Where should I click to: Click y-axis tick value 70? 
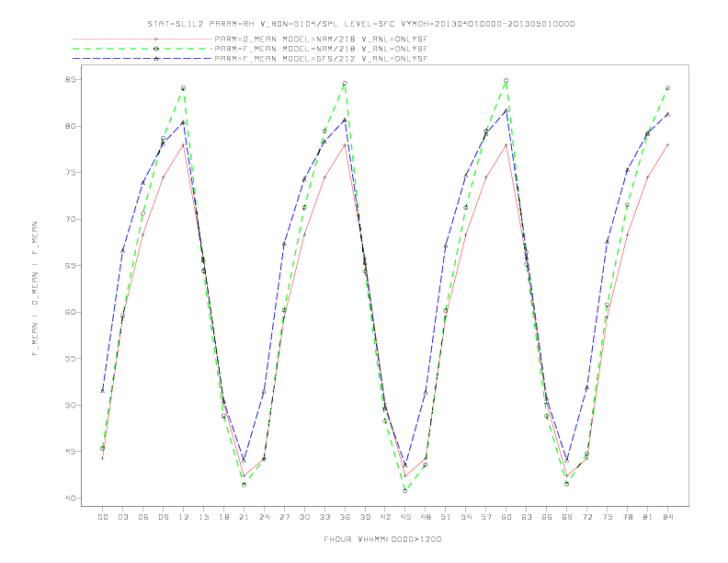[x=70, y=219]
